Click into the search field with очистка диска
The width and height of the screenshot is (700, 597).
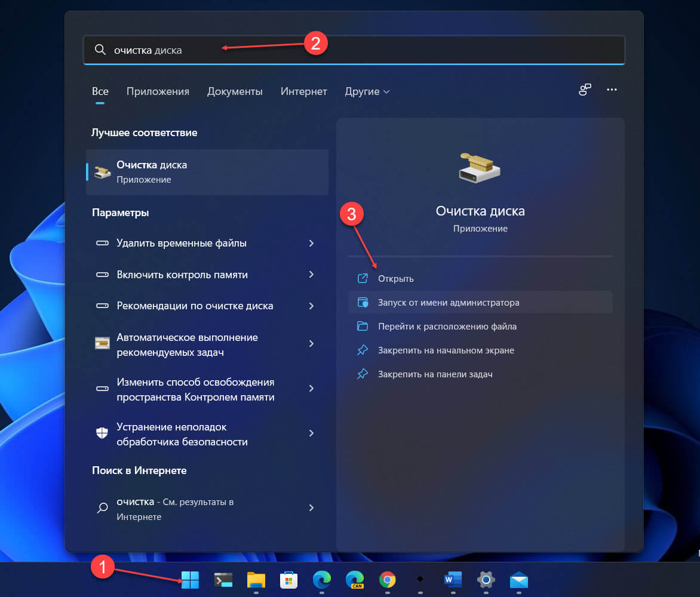[354, 50]
